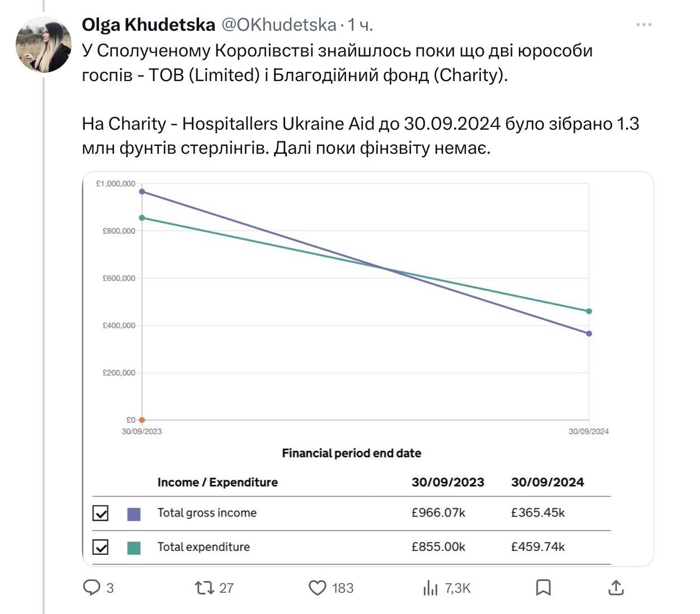
Task: Like the tweet with heart icon
Action: point(318,588)
